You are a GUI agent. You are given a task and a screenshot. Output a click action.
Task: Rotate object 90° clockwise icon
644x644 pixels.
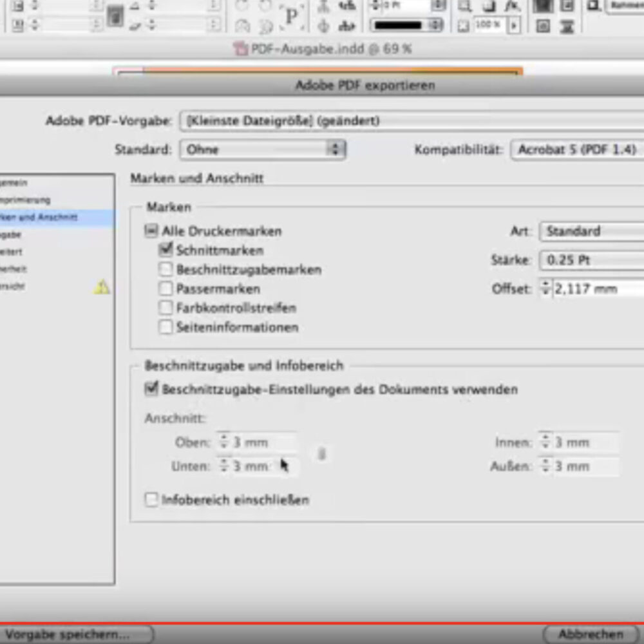point(243,6)
